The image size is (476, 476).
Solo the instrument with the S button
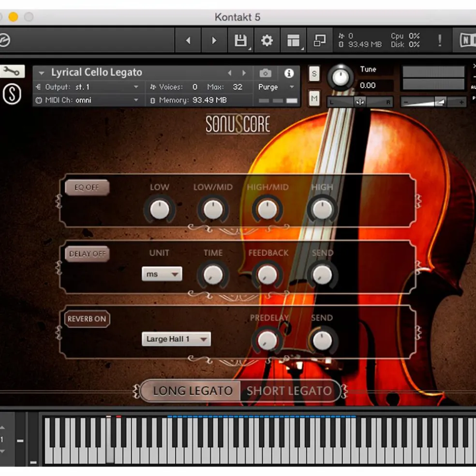click(314, 74)
